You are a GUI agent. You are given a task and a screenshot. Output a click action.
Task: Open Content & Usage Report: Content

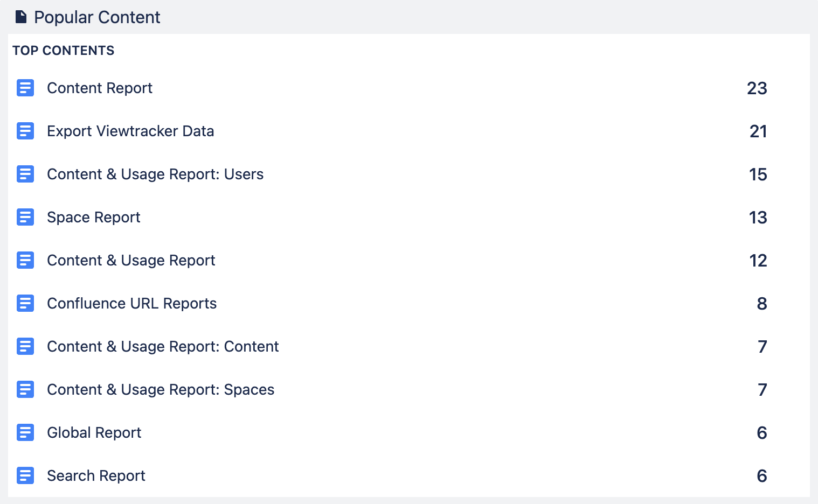tap(163, 346)
